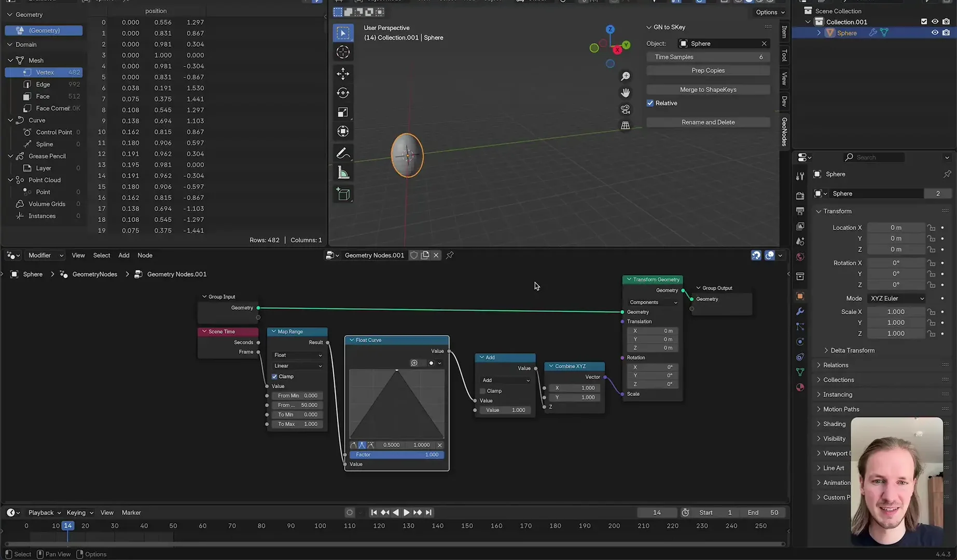Open the Modifier menu in node editor

[46, 255]
